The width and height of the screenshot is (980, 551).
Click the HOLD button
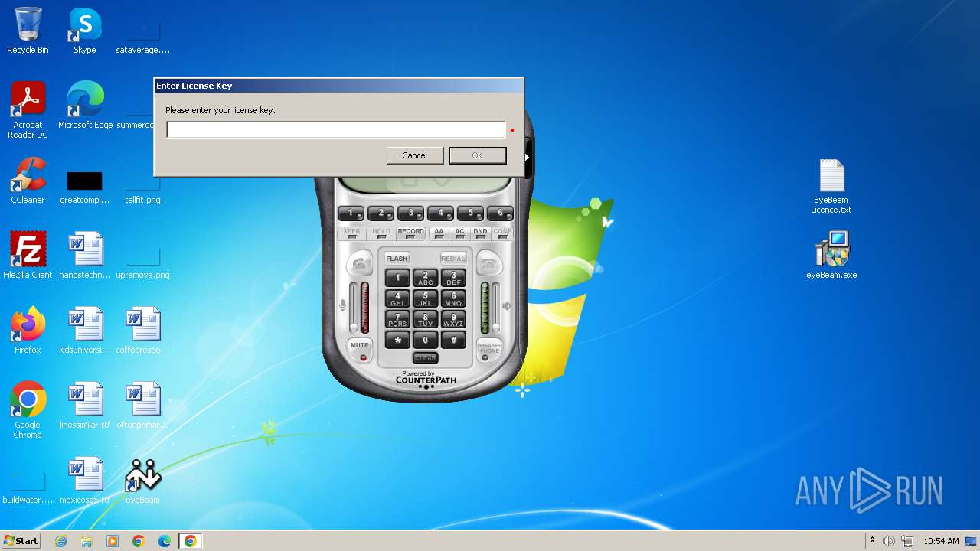381,233
